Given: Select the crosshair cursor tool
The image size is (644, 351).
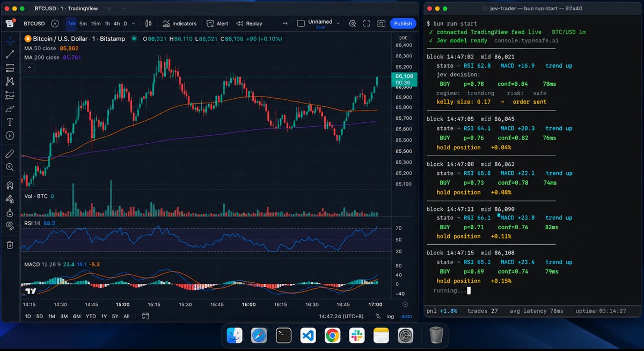Looking at the screenshot, I should 10,41.
